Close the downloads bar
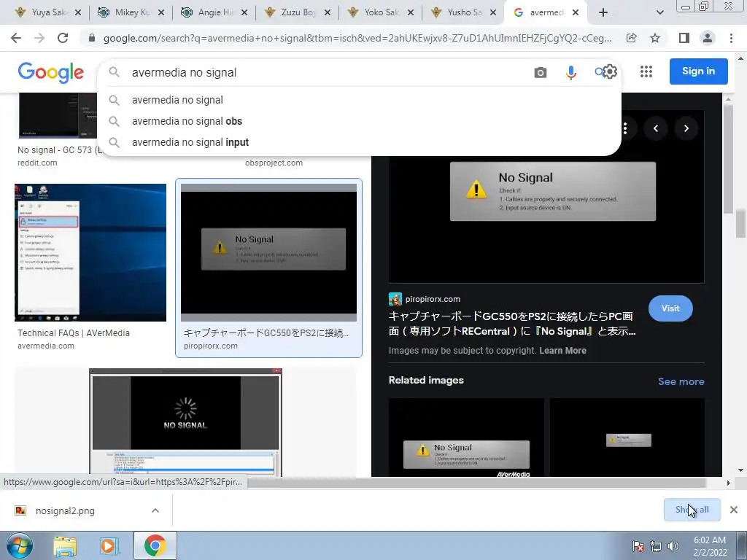 tap(734, 510)
